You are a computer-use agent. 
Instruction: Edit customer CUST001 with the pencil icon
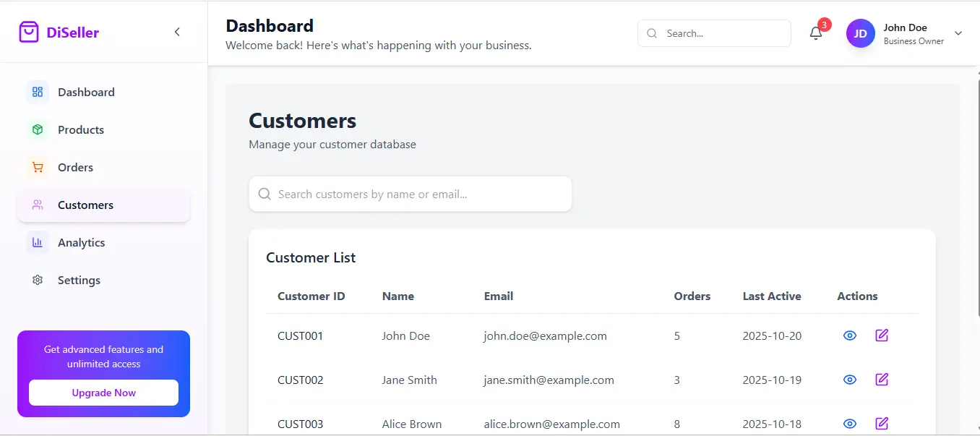pos(882,335)
